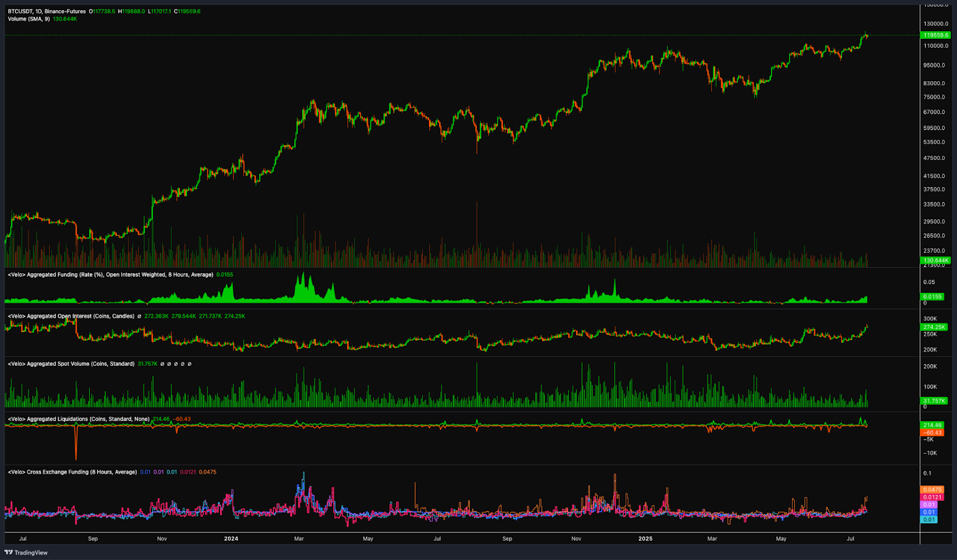Select the BTCUSDT 1D Binance-Futures legend title
957x560 pixels.
47,11
